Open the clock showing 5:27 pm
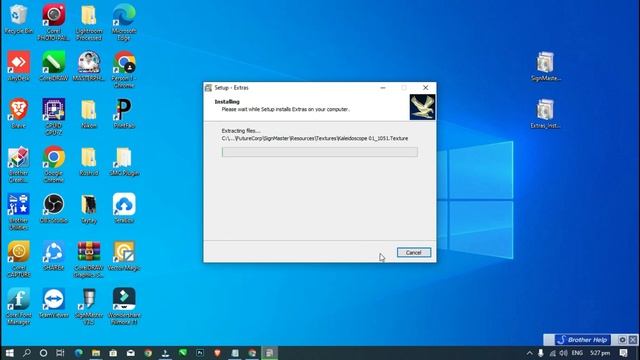Screen dimensions: 640x360 tap(600, 353)
